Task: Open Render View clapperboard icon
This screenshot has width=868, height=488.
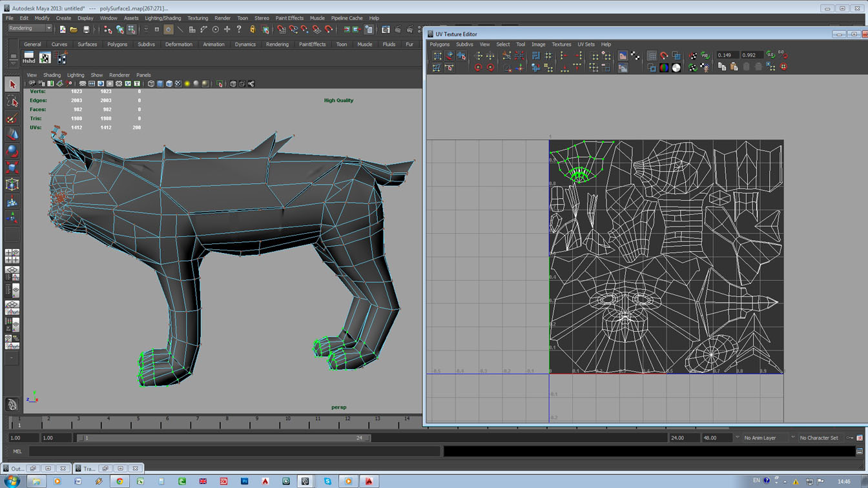Action: 386,29
